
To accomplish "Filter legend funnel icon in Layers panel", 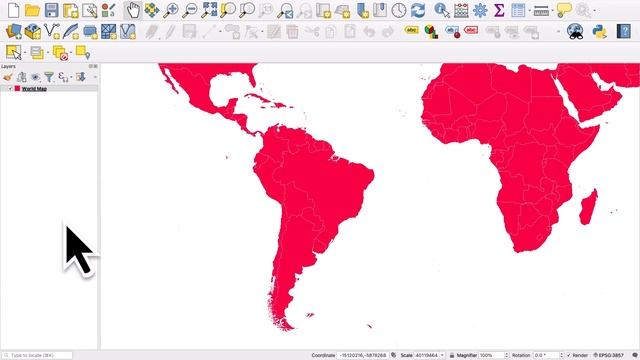I will 49,77.
